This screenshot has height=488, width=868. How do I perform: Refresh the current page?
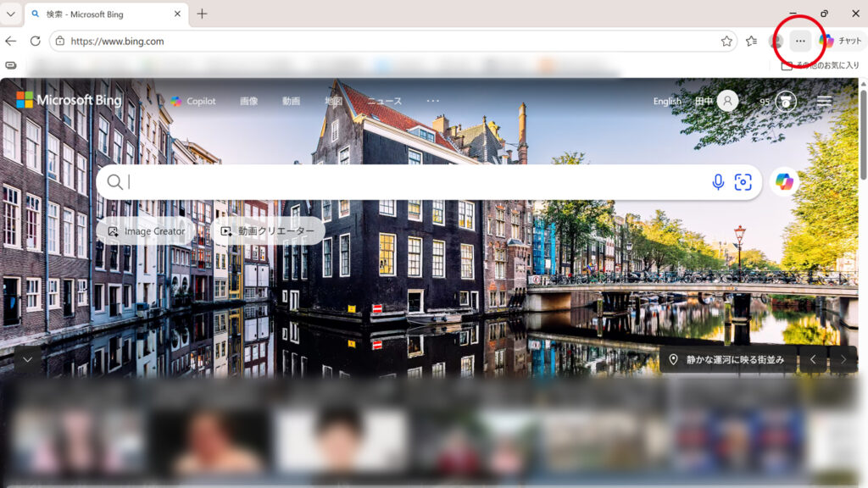(x=35, y=41)
